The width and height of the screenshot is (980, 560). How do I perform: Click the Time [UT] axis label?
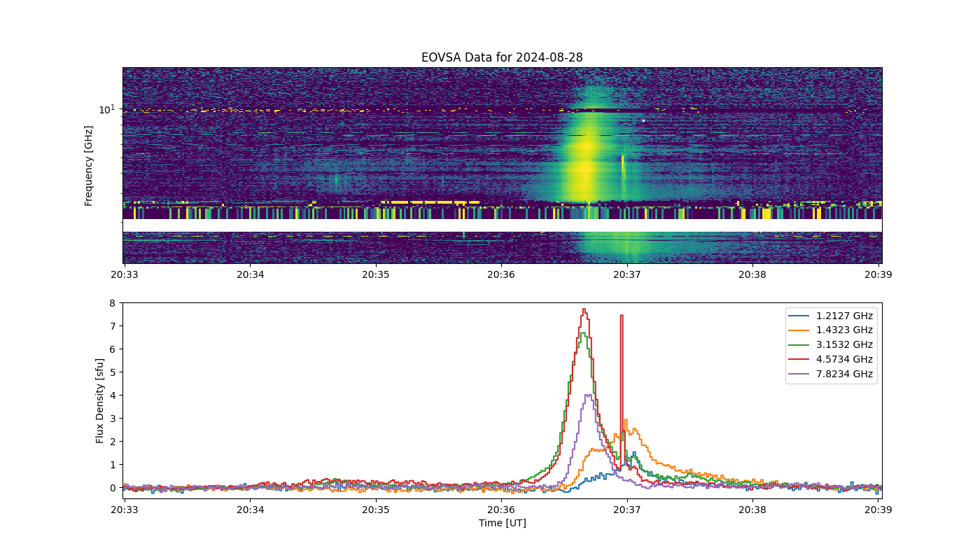click(502, 523)
